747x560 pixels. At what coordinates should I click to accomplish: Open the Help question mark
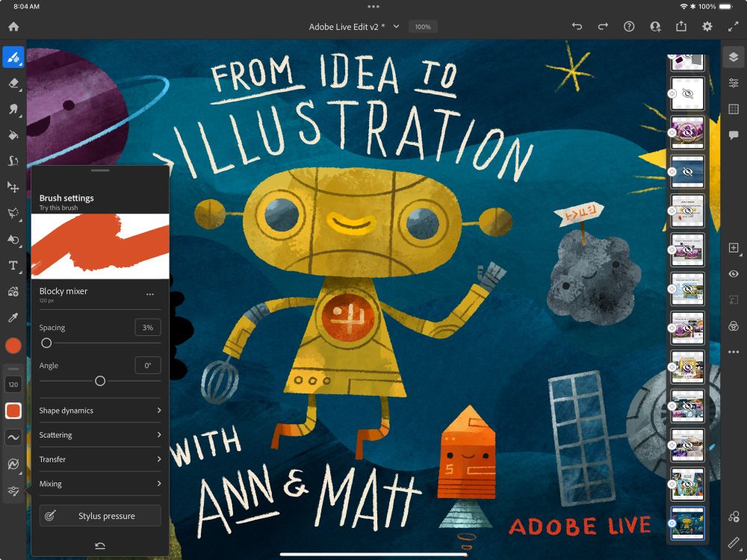coord(629,27)
